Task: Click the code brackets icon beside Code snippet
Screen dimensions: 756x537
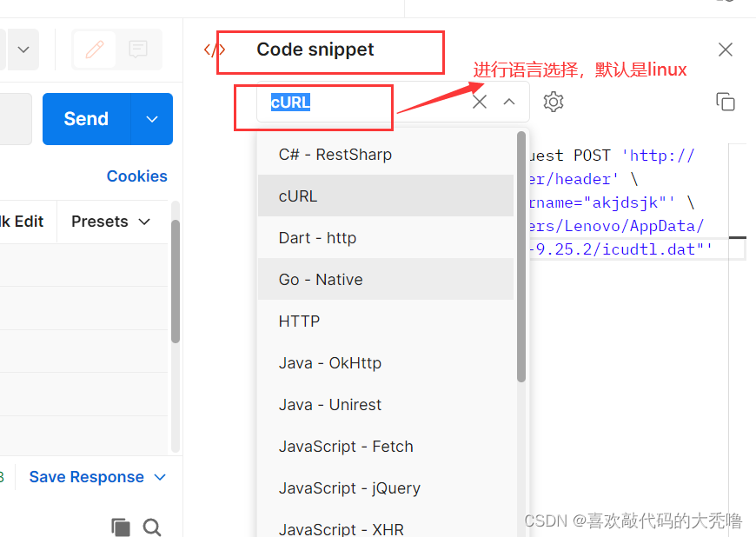Action: (214, 50)
